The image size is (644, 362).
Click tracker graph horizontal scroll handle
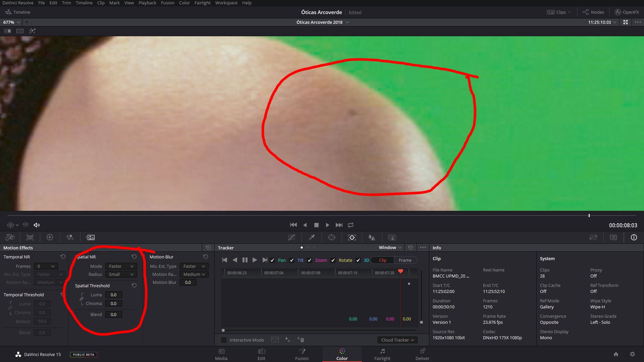(223, 330)
